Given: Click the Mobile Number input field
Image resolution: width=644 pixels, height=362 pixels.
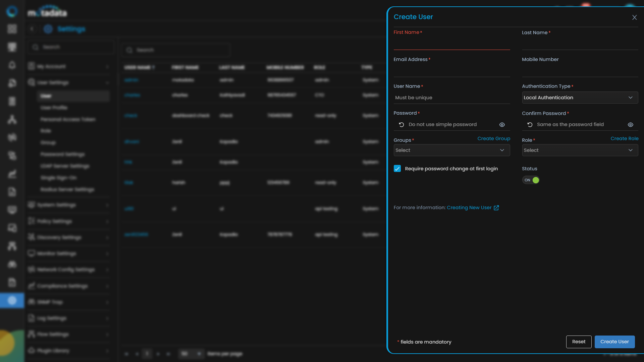Looking at the screenshot, I should [580, 71].
